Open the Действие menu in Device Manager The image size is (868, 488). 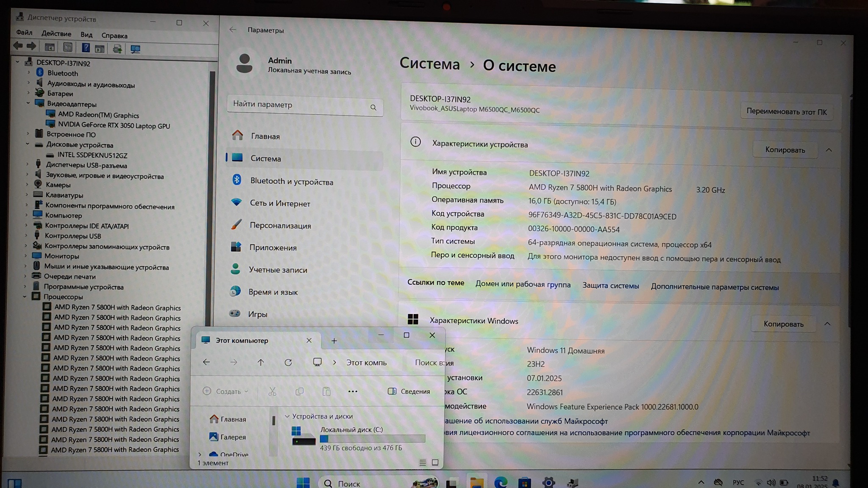coord(56,33)
